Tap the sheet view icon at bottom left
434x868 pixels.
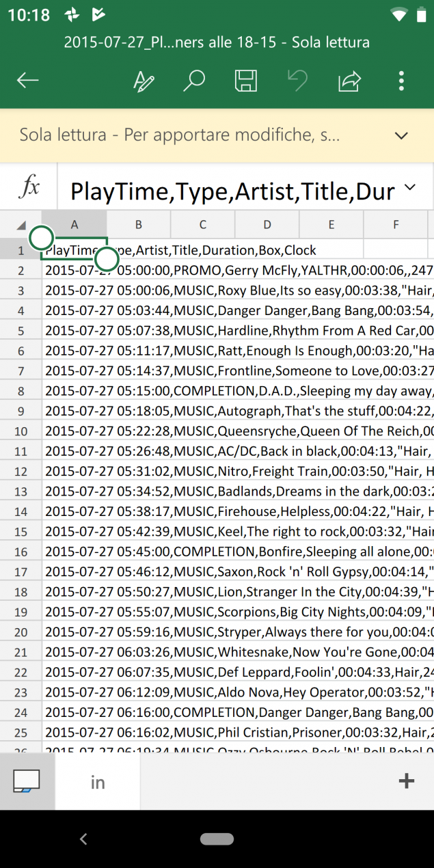pyautogui.click(x=27, y=781)
